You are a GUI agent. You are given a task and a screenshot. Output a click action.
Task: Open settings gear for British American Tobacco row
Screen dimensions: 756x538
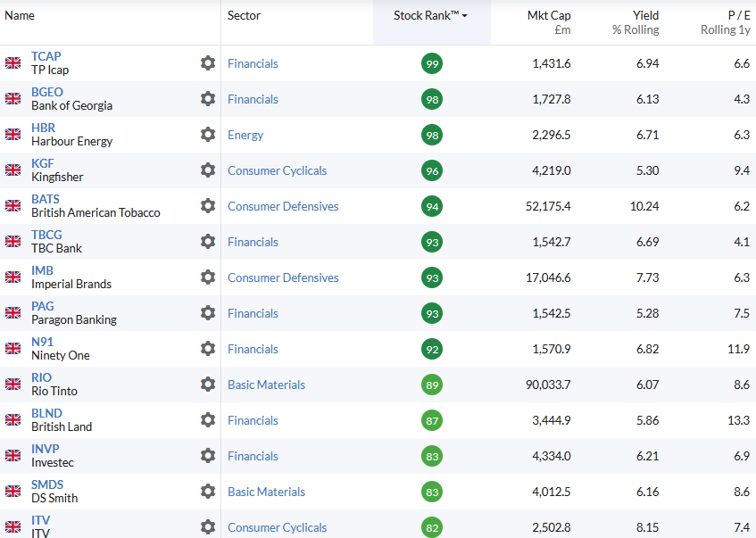coord(208,205)
